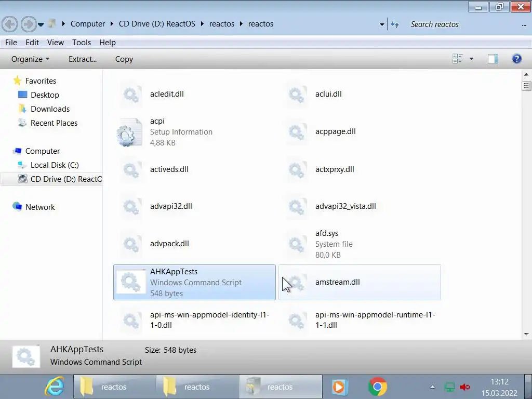Open the recent locations dropdown arrow
This screenshot has height=399, width=532.
(41, 24)
